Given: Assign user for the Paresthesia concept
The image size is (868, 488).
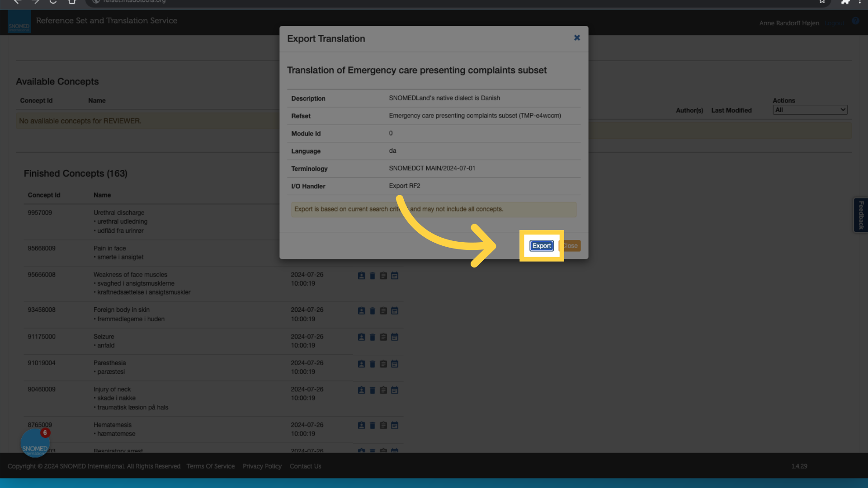Looking at the screenshot, I should [361, 364].
